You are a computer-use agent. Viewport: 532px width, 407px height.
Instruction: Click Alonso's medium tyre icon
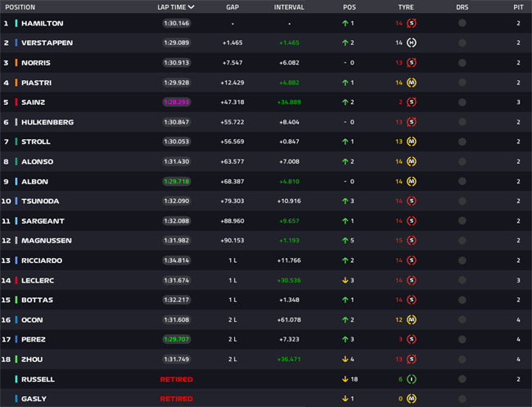coord(412,161)
